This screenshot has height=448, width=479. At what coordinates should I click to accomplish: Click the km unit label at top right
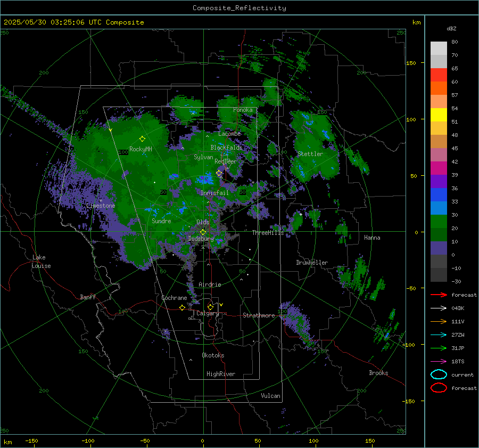click(416, 22)
